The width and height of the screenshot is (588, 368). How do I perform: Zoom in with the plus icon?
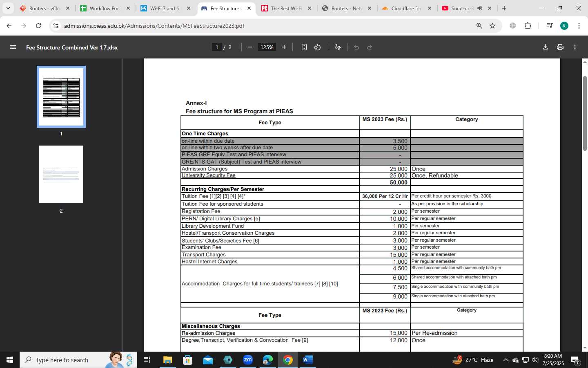point(284,47)
